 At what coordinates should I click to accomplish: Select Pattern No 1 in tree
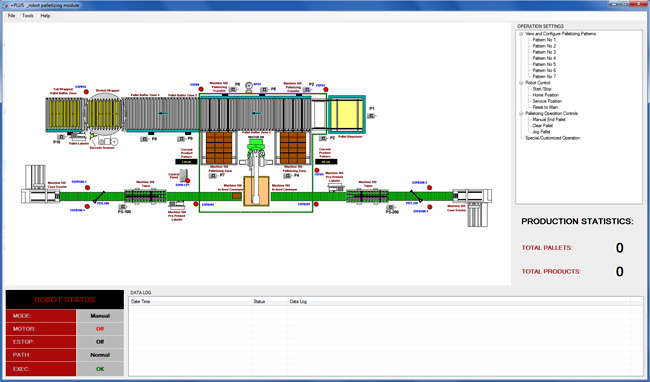544,40
